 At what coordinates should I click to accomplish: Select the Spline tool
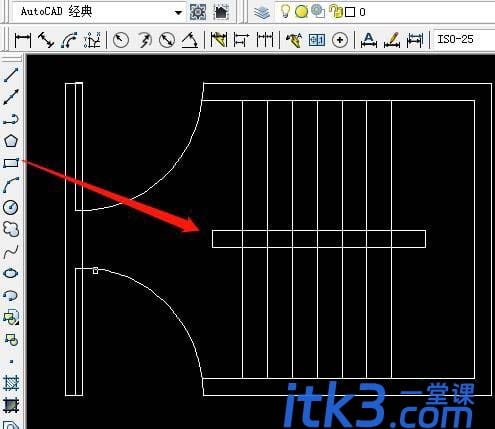coord(11,252)
